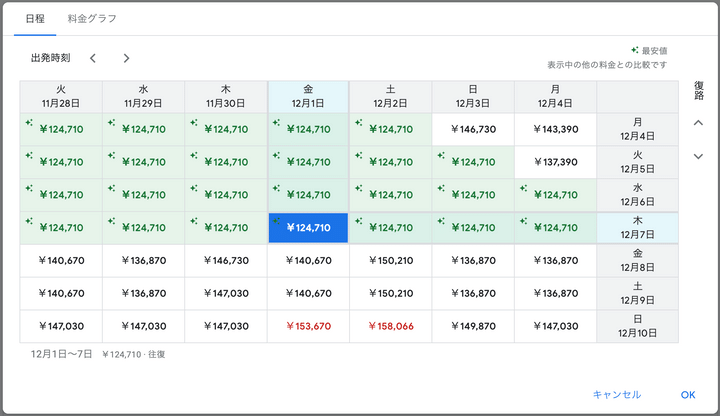Click next departure dates arrow
720x416 pixels.
click(x=126, y=58)
